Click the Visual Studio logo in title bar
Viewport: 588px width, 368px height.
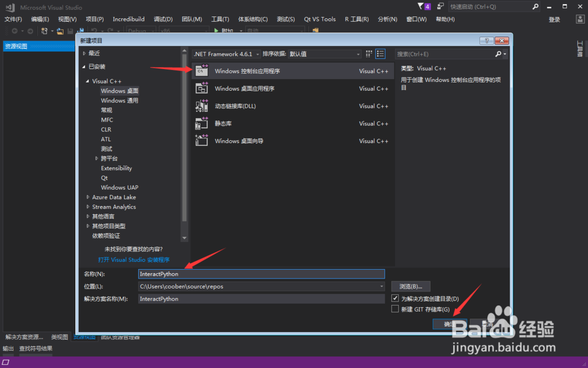click(10, 7)
